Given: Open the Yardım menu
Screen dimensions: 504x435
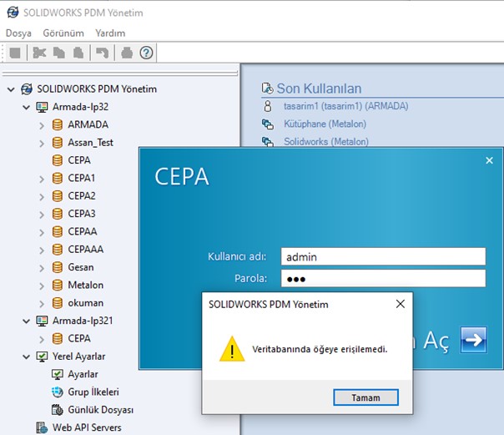Looking at the screenshot, I should 110,33.
